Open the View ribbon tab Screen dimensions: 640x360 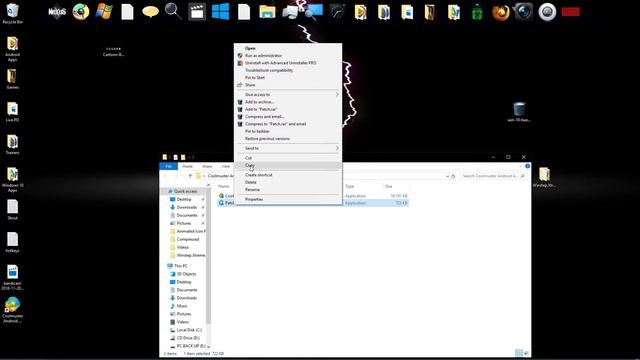click(226, 166)
